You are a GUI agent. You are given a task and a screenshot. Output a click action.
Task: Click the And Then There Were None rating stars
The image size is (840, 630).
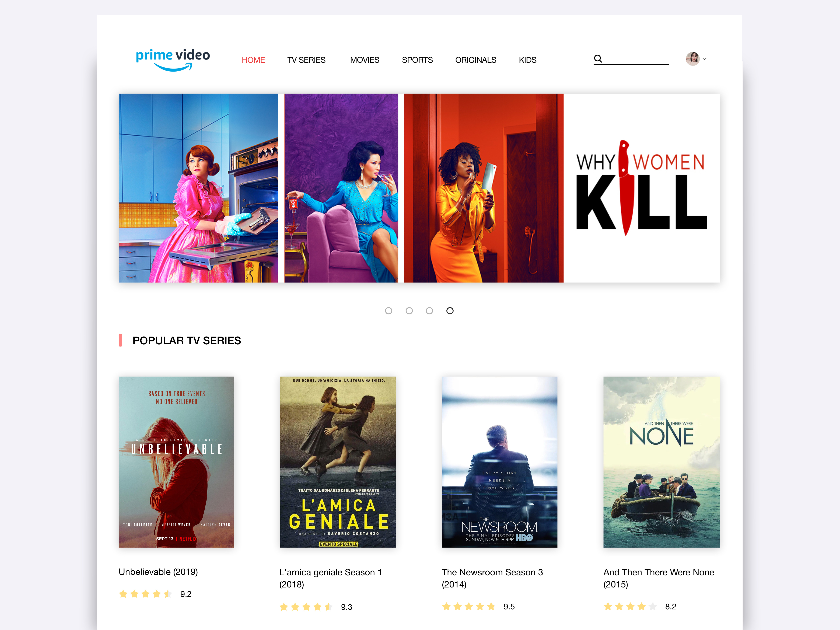click(x=630, y=606)
